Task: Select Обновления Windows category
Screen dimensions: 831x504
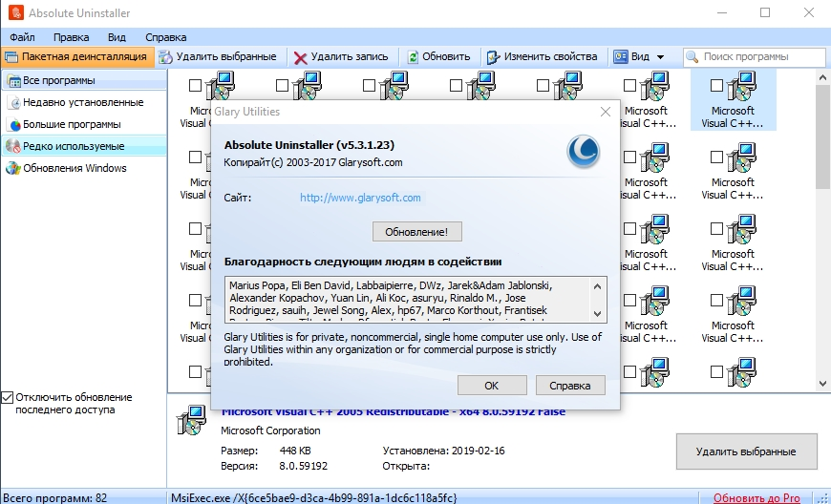Action: [84, 168]
